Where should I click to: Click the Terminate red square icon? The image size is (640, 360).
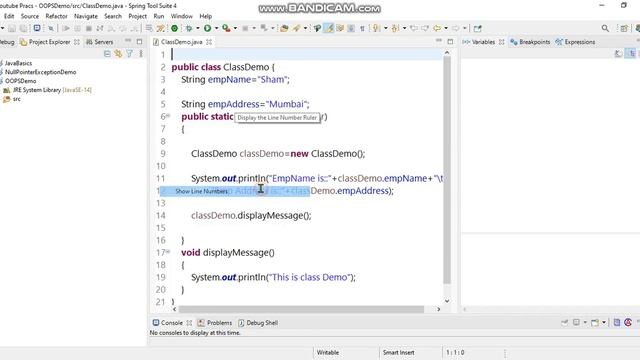pyautogui.click(x=89, y=28)
